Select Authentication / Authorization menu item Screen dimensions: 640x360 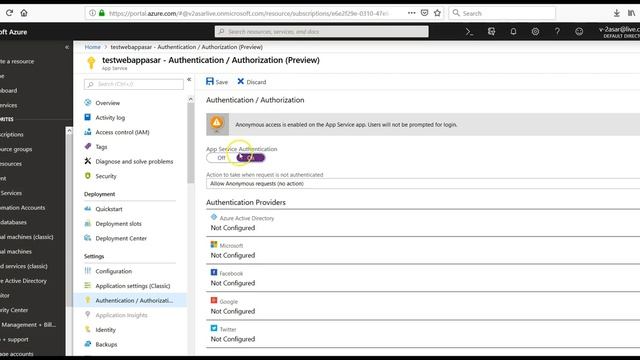point(130,300)
